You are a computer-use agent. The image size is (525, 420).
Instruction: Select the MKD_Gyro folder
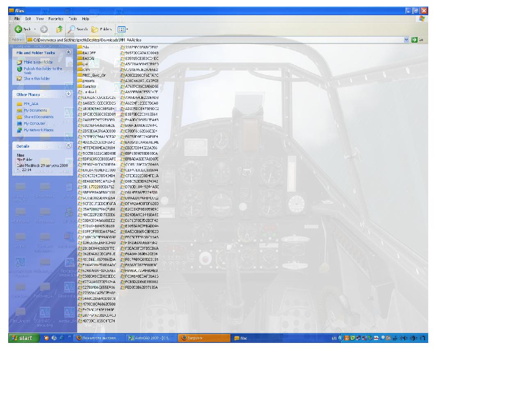coord(91,75)
